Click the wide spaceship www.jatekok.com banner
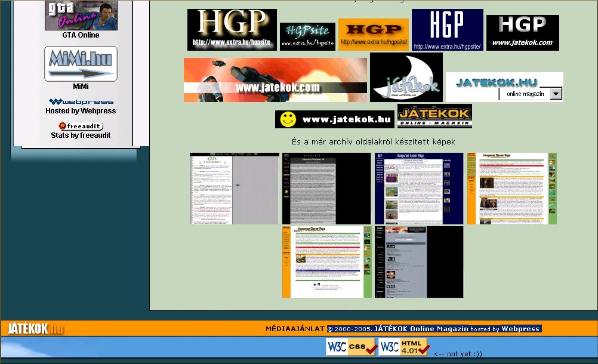 pyautogui.click(x=275, y=80)
